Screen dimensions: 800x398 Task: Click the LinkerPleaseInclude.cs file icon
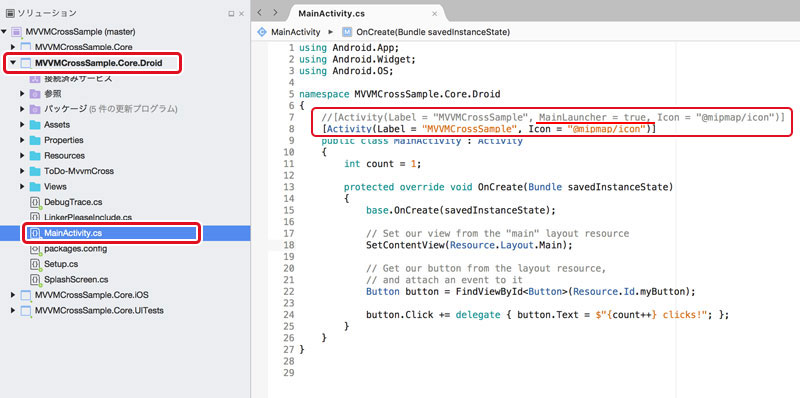click(x=35, y=217)
